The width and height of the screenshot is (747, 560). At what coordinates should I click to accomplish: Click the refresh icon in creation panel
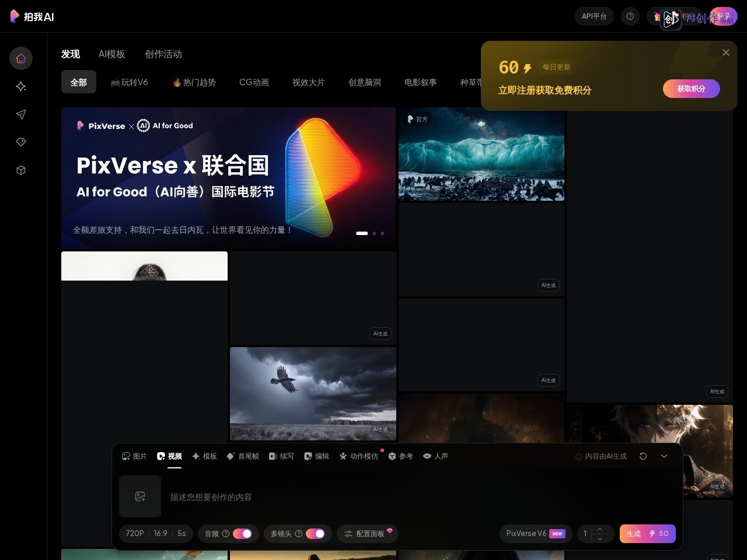point(643,456)
